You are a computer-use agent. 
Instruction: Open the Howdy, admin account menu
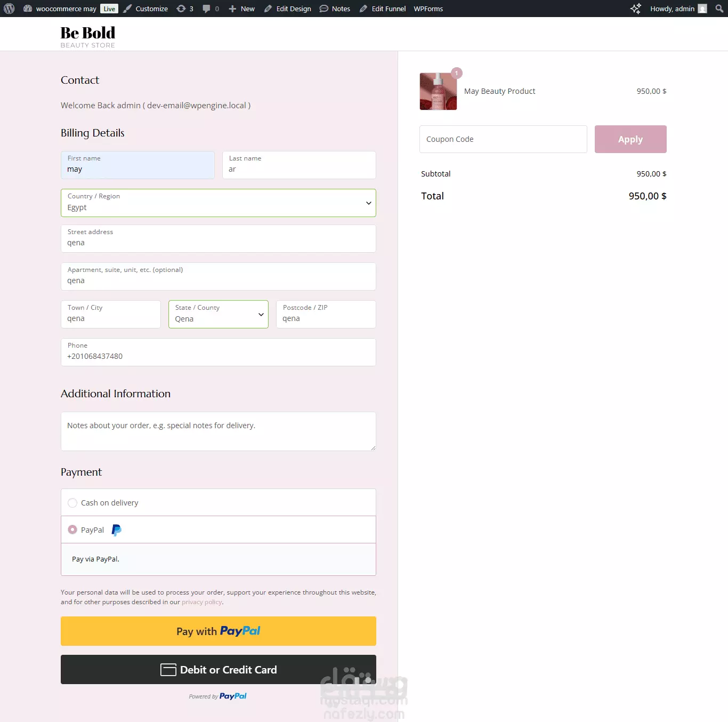[678, 9]
